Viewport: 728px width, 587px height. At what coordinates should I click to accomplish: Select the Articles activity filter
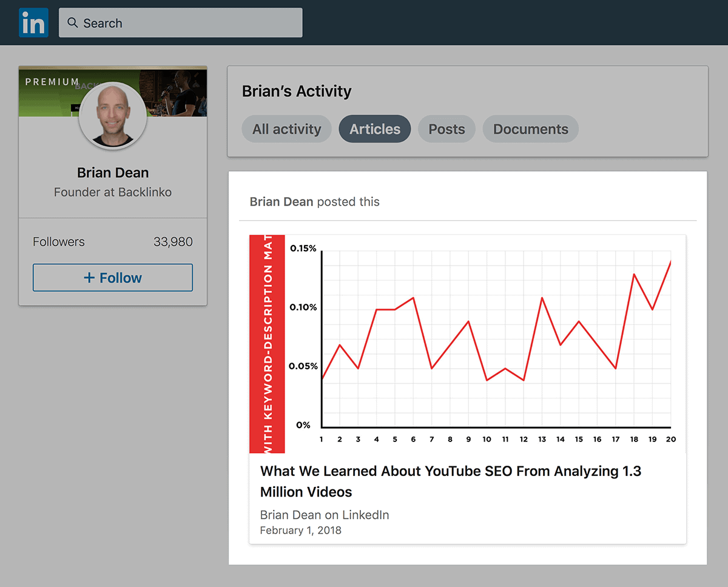pyautogui.click(x=374, y=129)
